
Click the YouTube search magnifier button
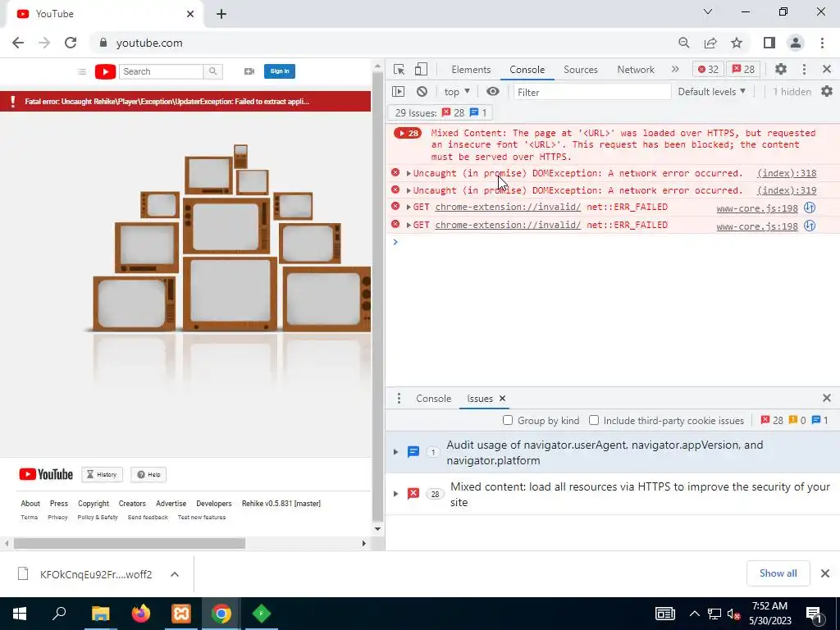(212, 71)
